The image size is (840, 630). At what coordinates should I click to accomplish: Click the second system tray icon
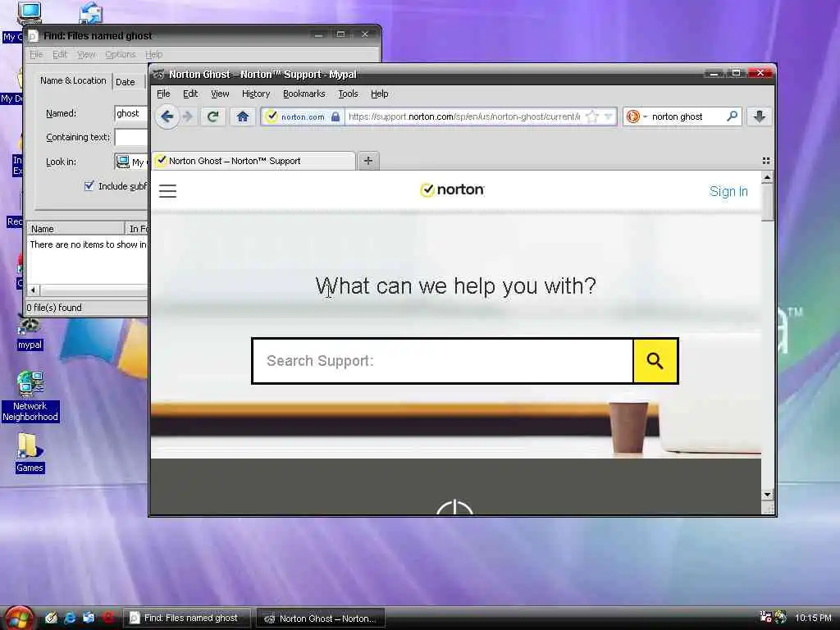coord(781,617)
